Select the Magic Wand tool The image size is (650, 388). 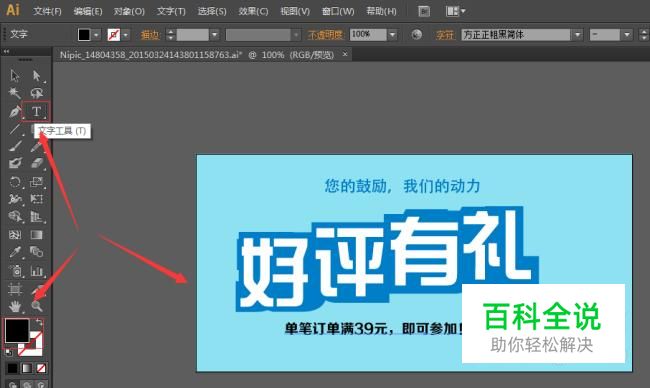coord(15,93)
